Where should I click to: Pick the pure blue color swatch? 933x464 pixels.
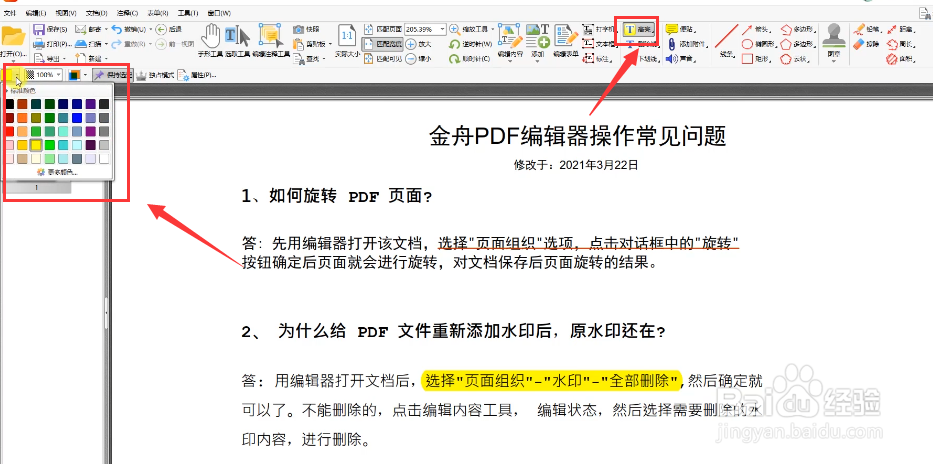[x=77, y=118]
